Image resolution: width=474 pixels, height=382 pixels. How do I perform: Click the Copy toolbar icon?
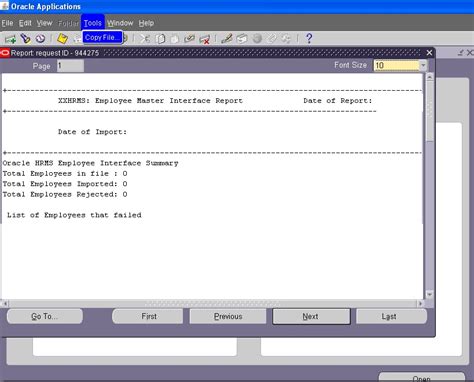[160, 39]
